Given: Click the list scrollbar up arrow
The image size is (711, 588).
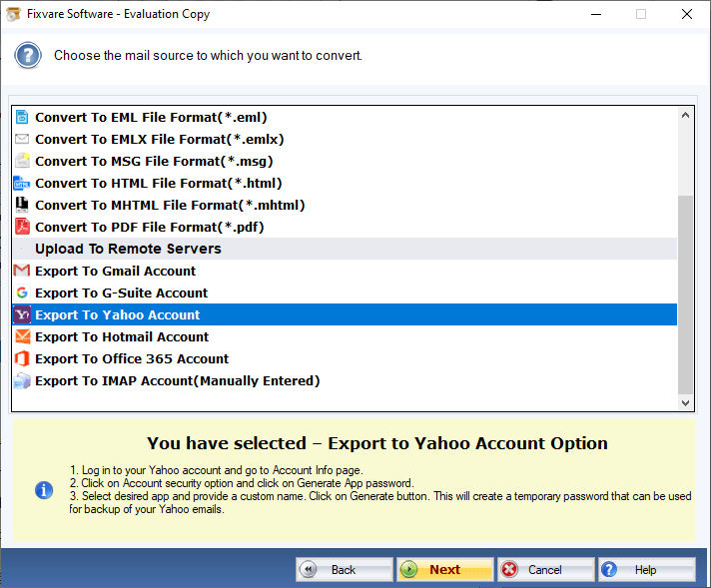Looking at the screenshot, I should (x=685, y=115).
